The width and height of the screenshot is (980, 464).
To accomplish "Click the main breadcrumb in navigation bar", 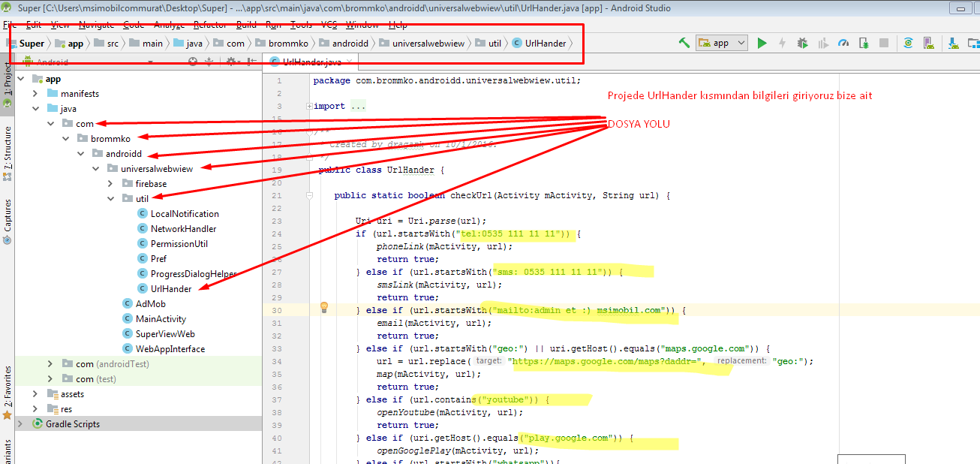I will coord(146,44).
